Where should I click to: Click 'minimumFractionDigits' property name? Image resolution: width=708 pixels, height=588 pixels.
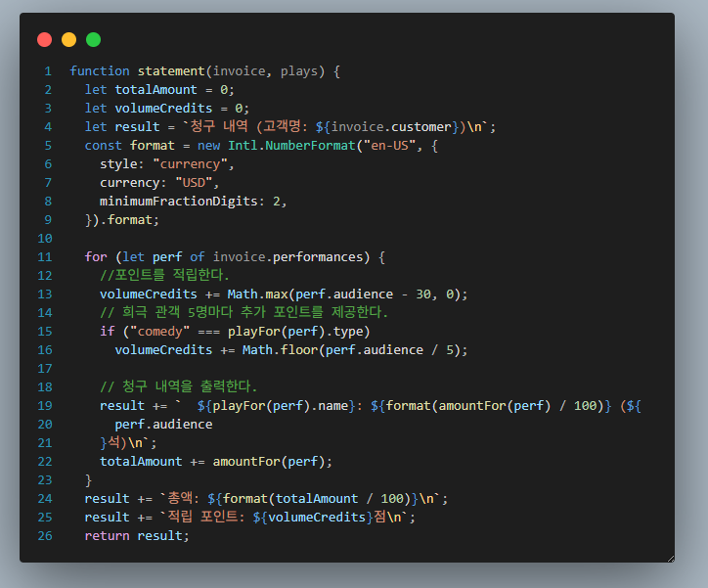tap(179, 201)
